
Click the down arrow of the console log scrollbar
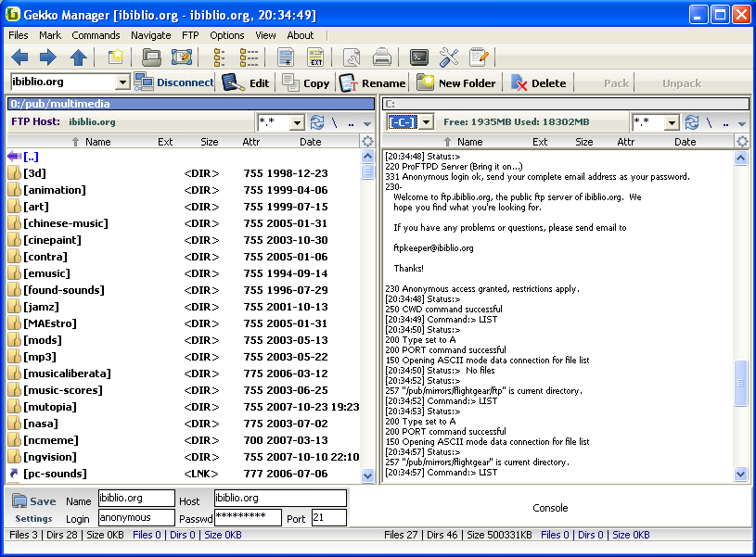741,475
